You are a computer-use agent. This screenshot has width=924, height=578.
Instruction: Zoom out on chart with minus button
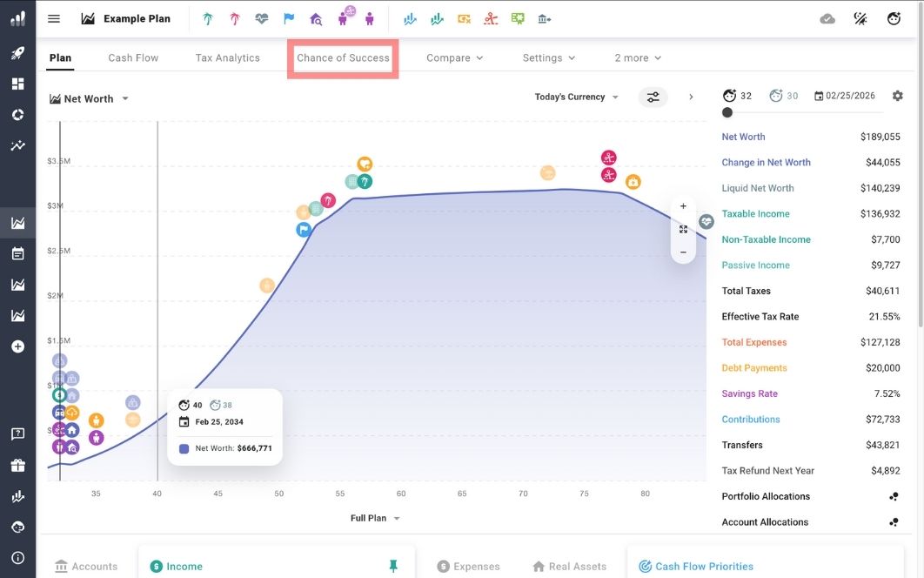click(x=683, y=252)
